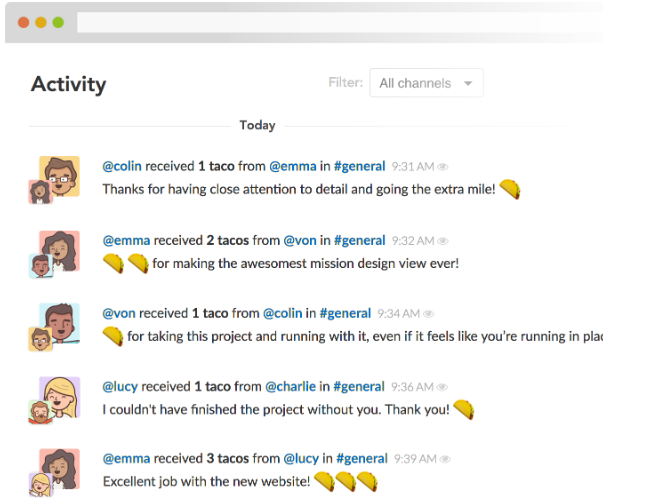
Task: Click the first taco emoji before 'for making the awesomest'
Action: [x=114, y=264]
